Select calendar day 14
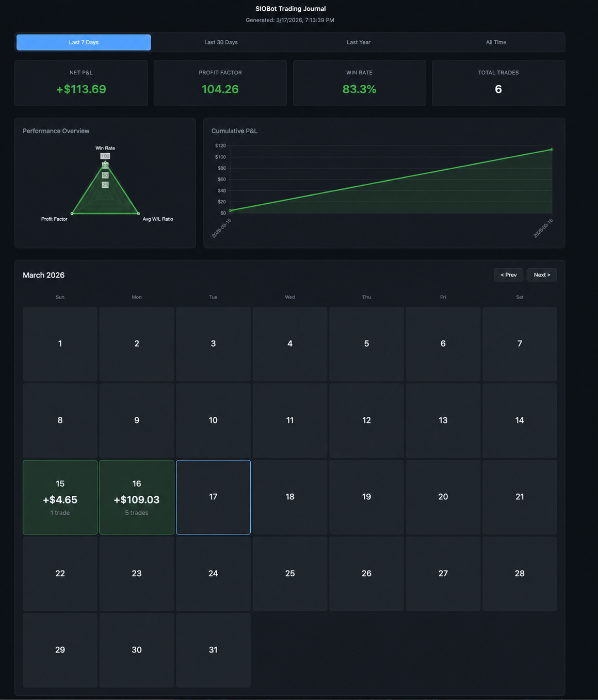 (x=520, y=420)
